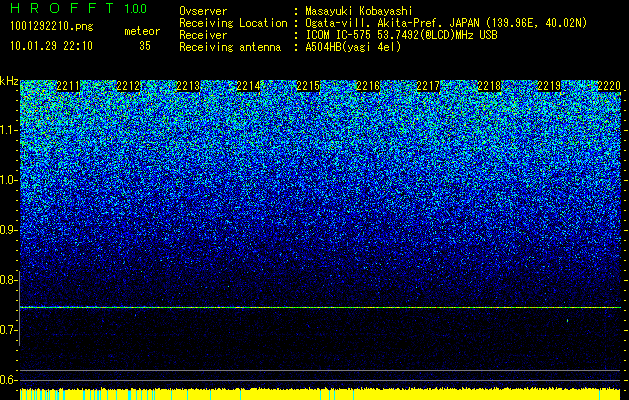Click the small meteor echo dot near 2219
This screenshot has width=629, height=400.
568,321
